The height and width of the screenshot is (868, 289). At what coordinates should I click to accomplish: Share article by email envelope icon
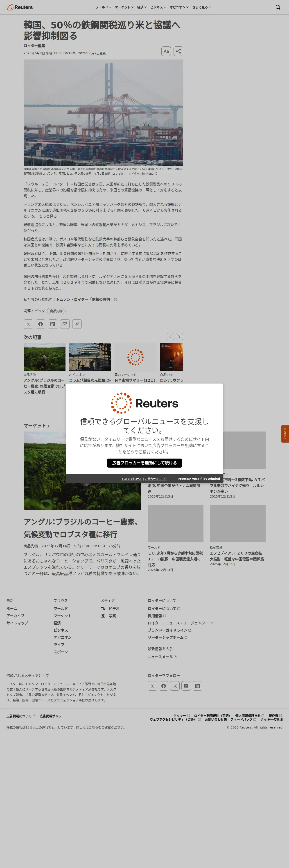click(x=65, y=324)
